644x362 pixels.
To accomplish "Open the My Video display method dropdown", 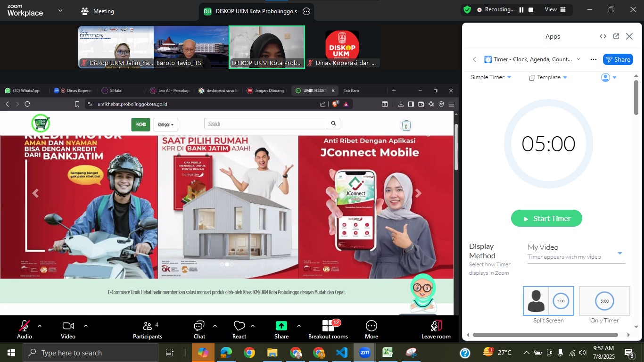I will point(576,253).
